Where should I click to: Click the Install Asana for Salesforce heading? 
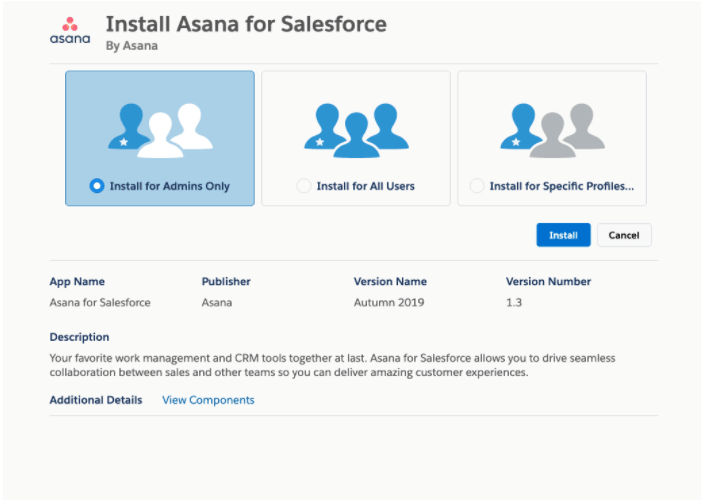(245, 23)
